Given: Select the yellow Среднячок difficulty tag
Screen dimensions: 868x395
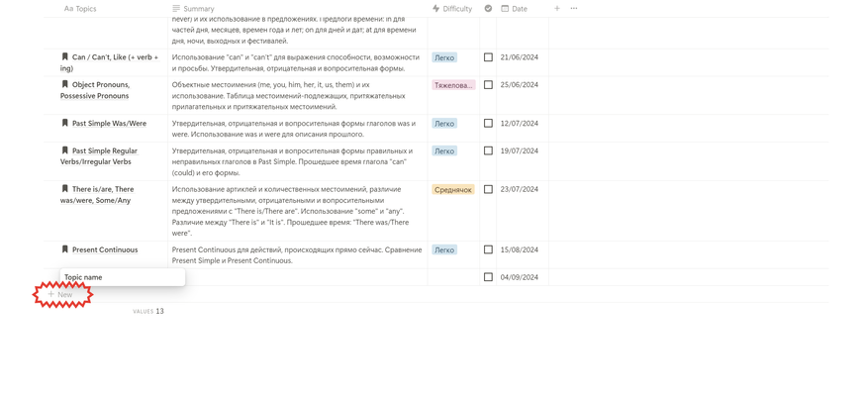Looking at the screenshot, I should click(x=453, y=189).
